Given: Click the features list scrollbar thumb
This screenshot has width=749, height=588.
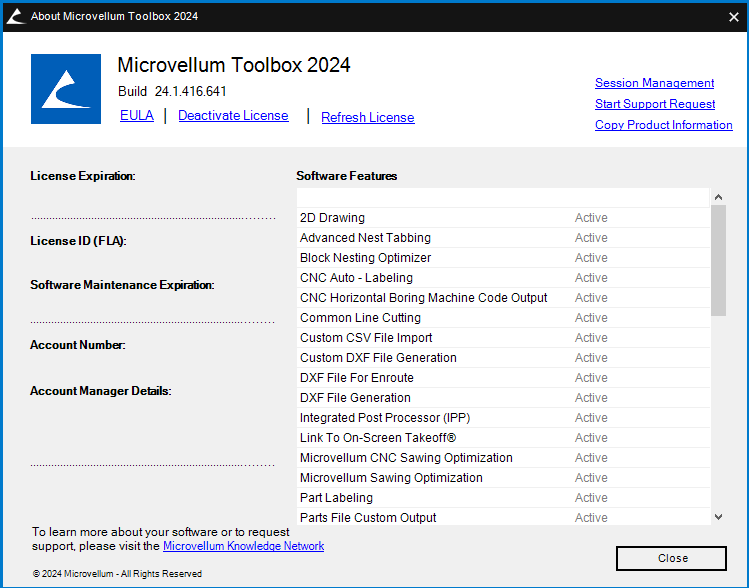Looking at the screenshot, I should pos(718,260).
